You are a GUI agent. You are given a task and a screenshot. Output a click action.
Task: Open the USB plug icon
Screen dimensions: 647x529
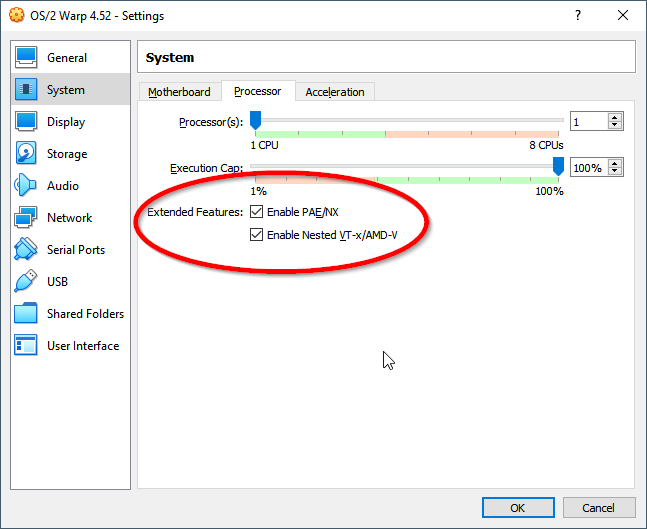(26, 281)
